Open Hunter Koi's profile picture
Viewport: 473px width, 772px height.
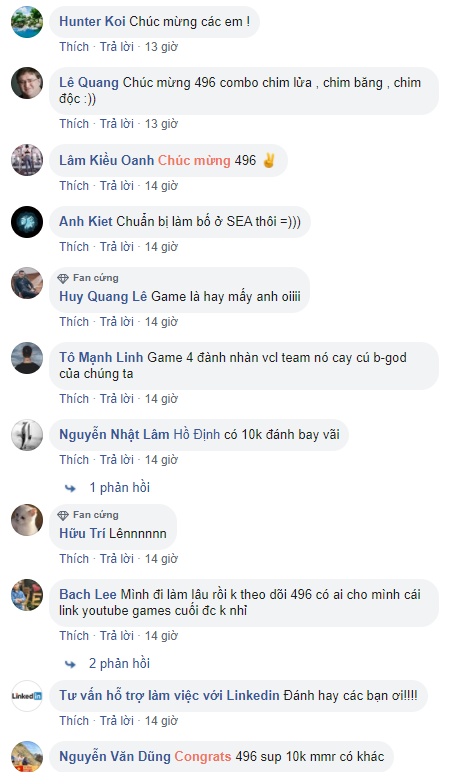coord(27,22)
